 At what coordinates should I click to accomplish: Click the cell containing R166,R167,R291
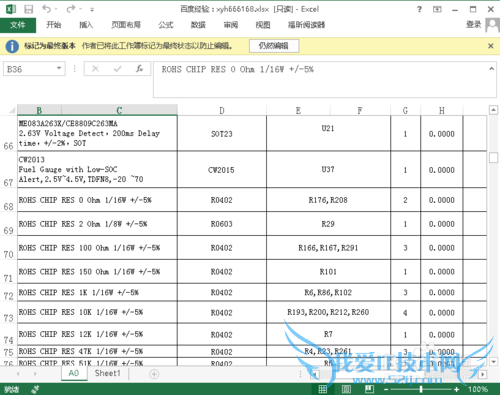click(x=328, y=248)
